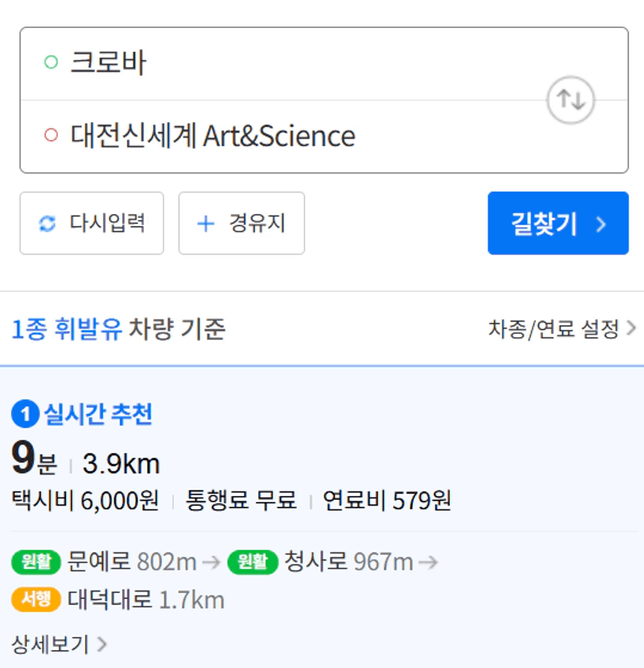Viewport: 644px width, 668px height.
Task: Click the green origin circle marker
Action: (x=51, y=63)
